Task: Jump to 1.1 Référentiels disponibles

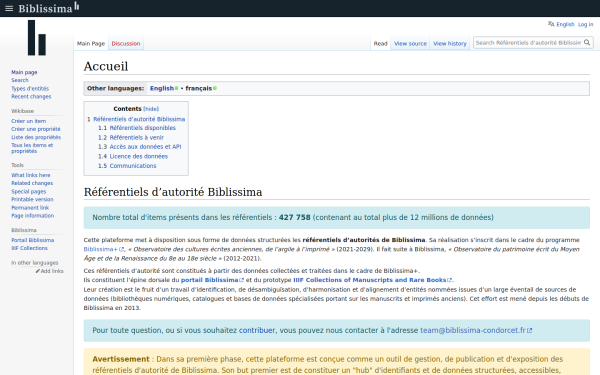Action: pos(142,128)
